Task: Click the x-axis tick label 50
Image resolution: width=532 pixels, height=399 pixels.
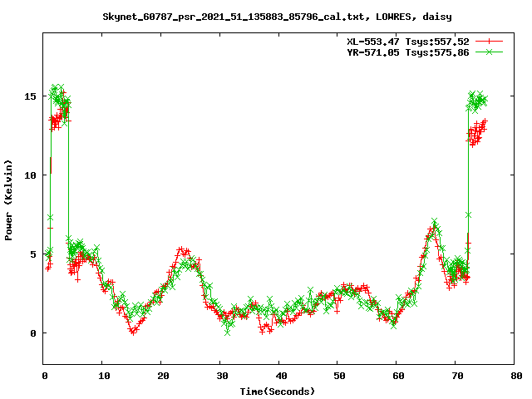Action: pyautogui.click(x=339, y=376)
